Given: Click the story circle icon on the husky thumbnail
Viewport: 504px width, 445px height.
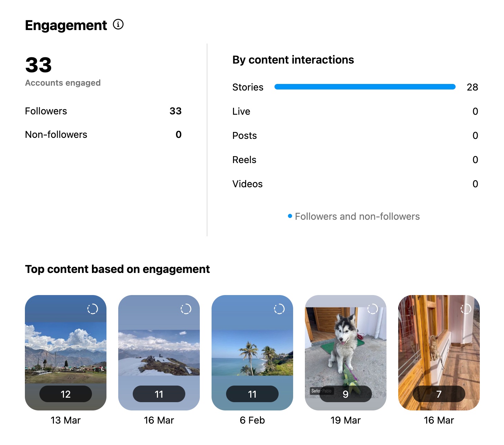Looking at the screenshot, I should (373, 309).
